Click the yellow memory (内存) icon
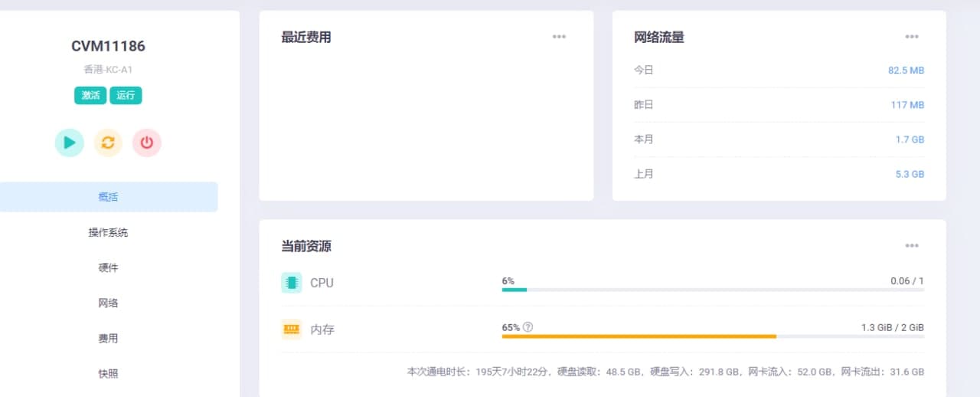Screen dimensions: 980x397 [x=292, y=330]
